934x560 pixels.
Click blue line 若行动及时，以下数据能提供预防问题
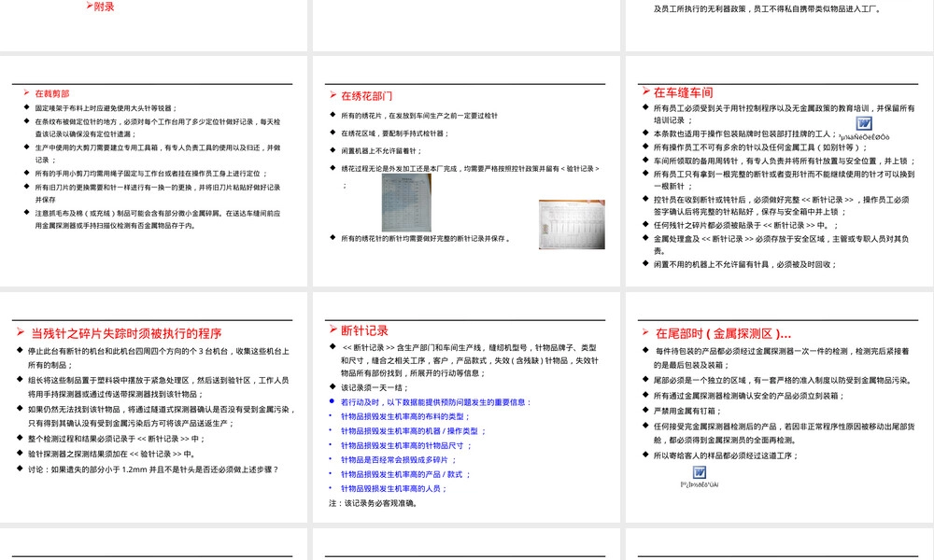tap(436, 403)
